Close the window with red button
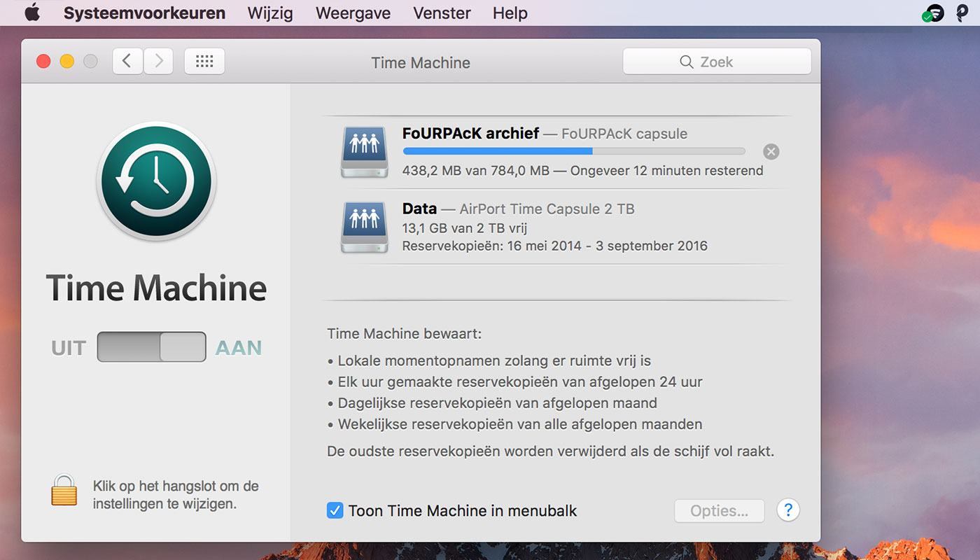This screenshot has width=980, height=560. tap(43, 62)
